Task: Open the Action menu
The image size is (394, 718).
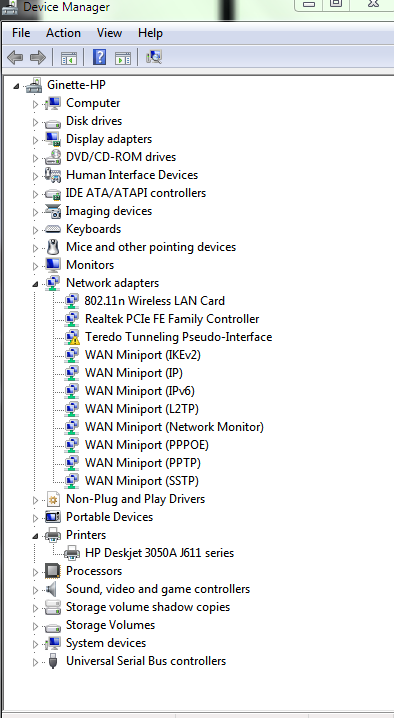Action: pyautogui.click(x=63, y=33)
